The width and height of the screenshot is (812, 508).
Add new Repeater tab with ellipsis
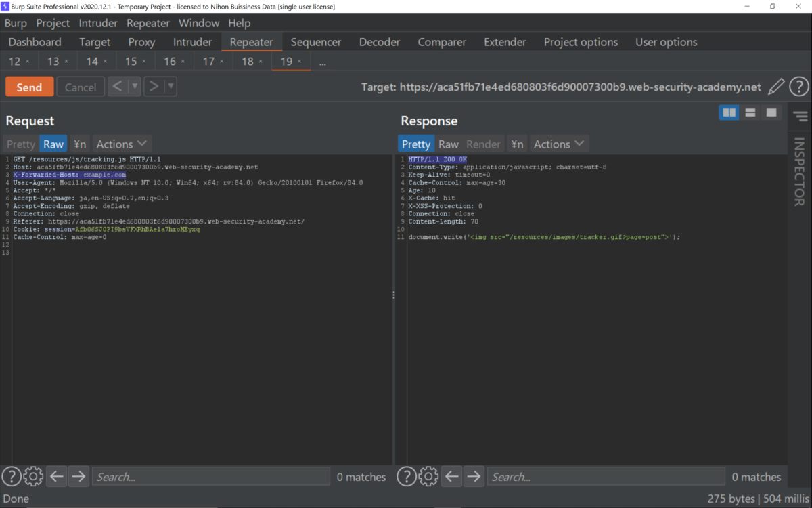[x=322, y=62]
